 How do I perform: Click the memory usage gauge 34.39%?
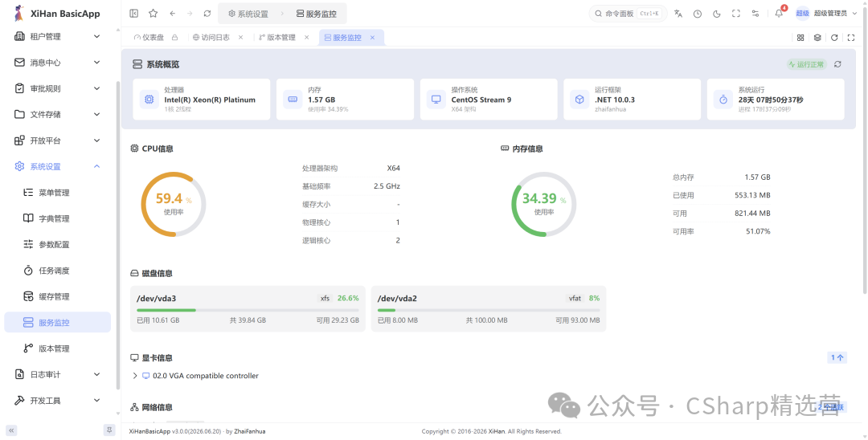click(543, 204)
